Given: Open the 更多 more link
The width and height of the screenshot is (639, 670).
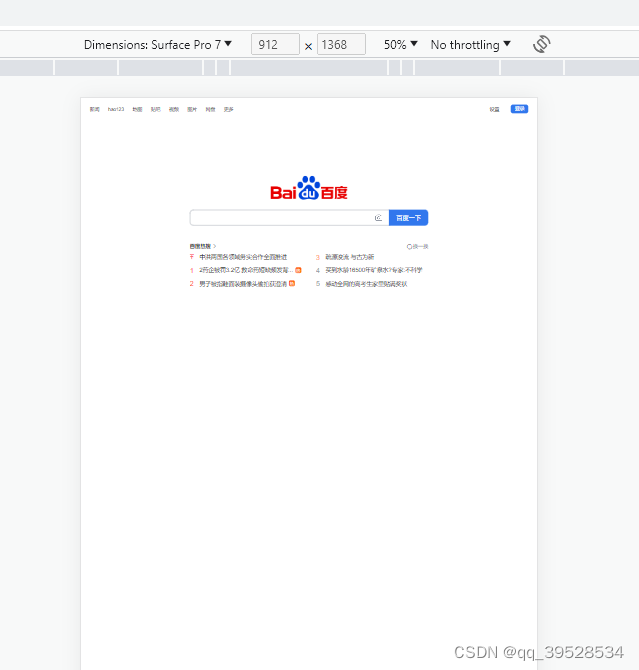Looking at the screenshot, I should coord(229,109).
